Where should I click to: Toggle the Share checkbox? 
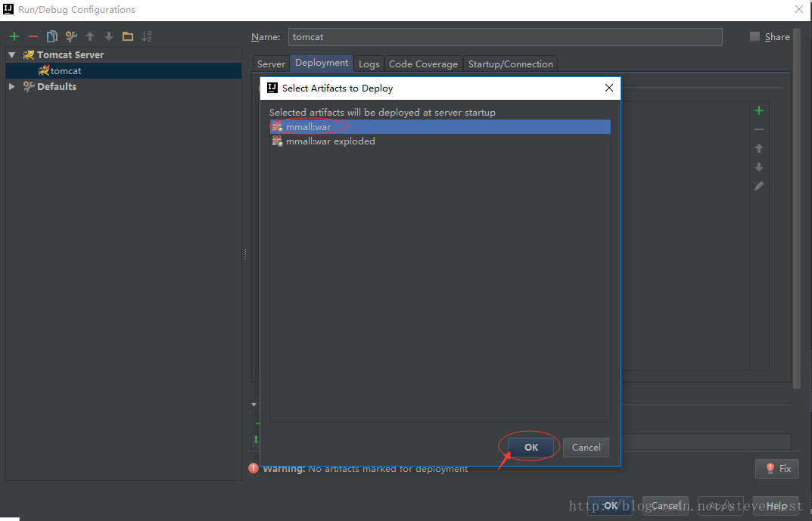coord(755,37)
